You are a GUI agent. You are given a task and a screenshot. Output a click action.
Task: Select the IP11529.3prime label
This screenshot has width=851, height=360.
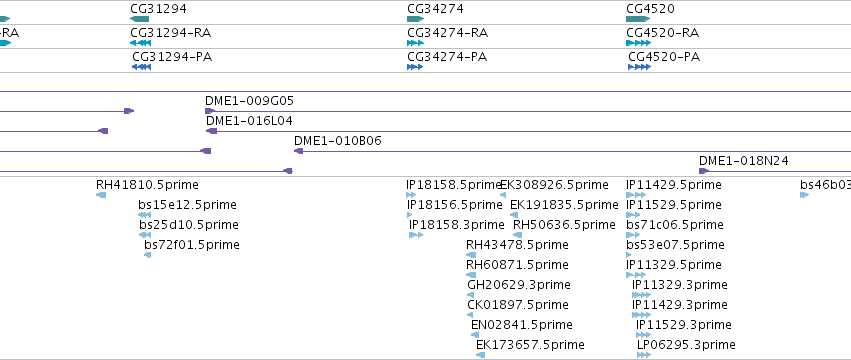coord(684,325)
